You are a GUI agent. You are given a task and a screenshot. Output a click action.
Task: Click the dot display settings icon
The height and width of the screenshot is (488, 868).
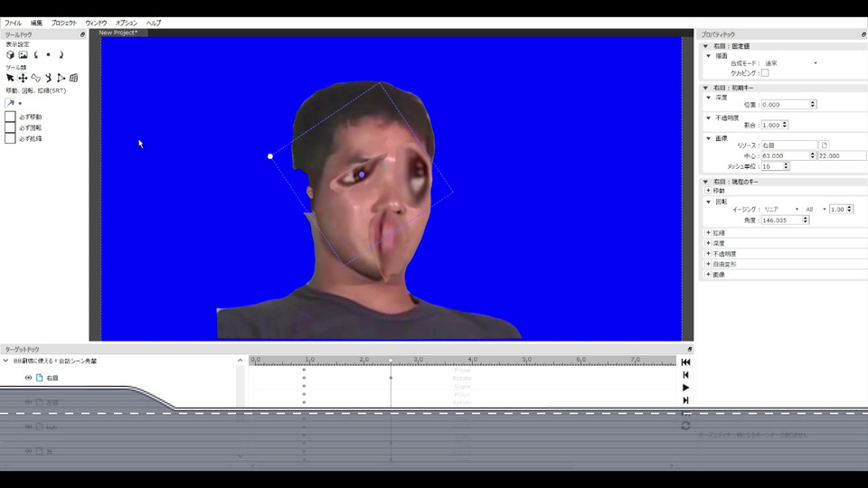(x=48, y=55)
